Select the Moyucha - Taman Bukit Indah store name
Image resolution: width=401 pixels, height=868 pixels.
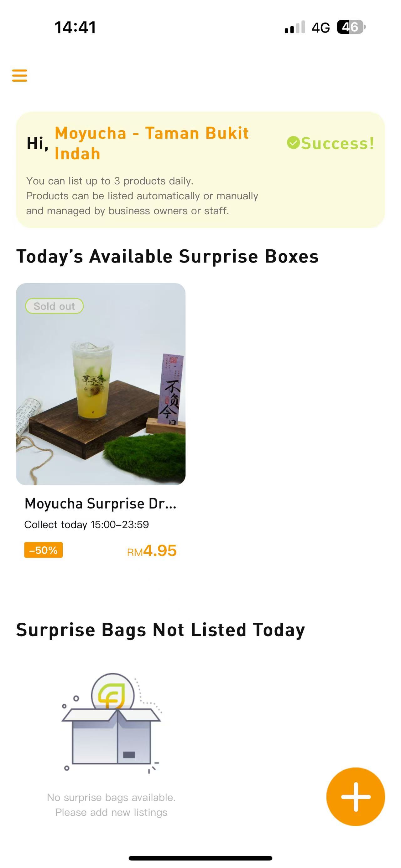click(152, 143)
